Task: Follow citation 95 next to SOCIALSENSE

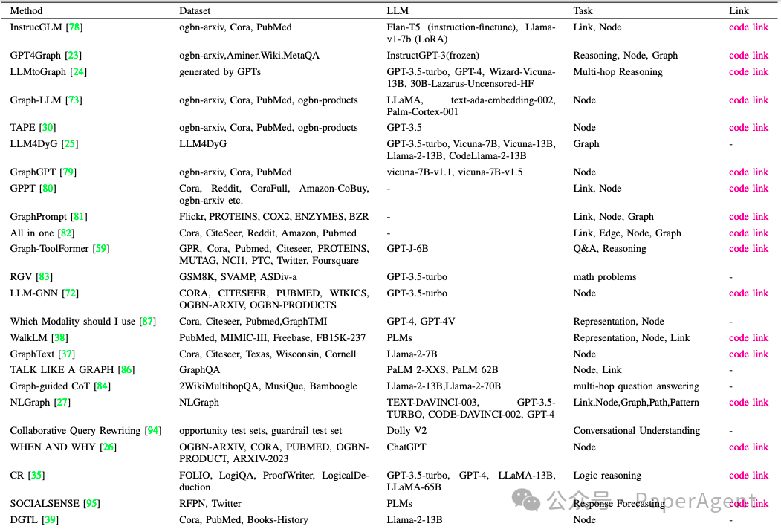Action: pos(91,503)
